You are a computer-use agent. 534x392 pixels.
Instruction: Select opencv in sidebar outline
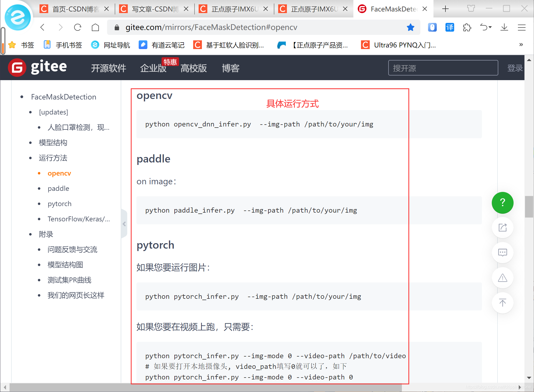coord(59,173)
